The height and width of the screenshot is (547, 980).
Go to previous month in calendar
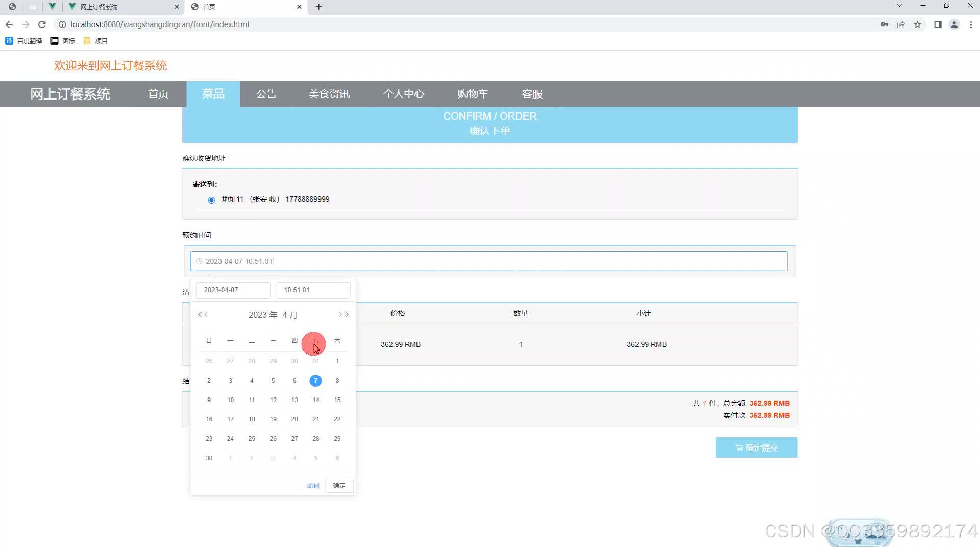tap(206, 315)
